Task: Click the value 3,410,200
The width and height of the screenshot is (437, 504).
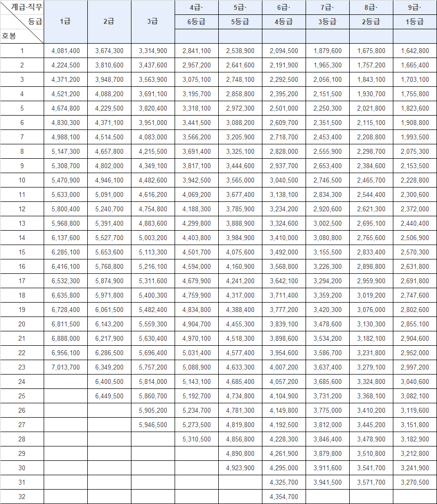Action: [371, 410]
